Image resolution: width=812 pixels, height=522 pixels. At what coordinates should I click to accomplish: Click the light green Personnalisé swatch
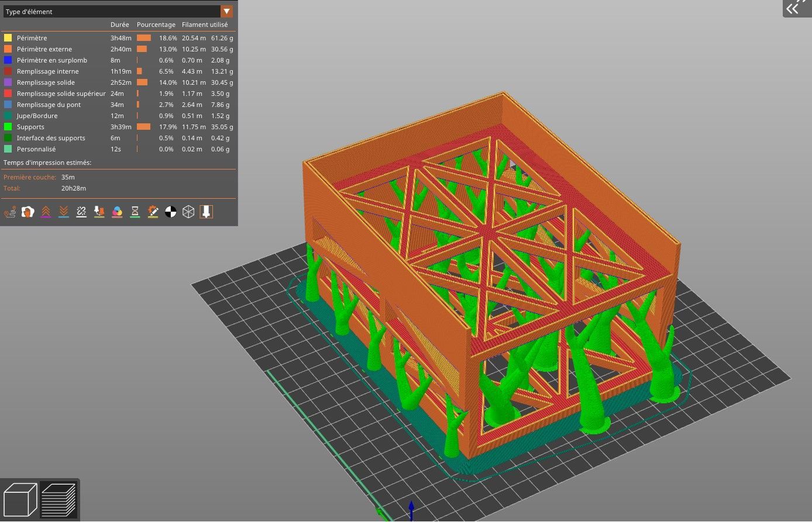8,149
